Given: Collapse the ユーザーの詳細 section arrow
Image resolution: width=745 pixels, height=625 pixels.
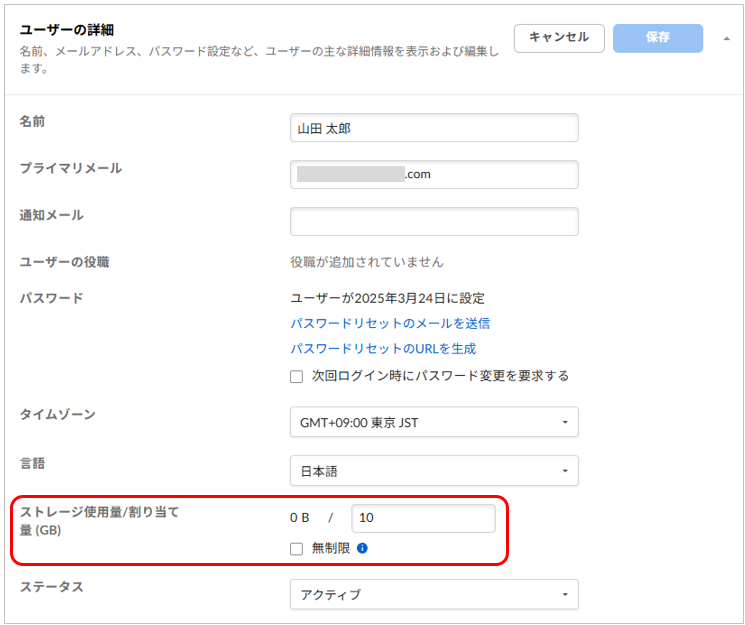Looking at the screenshot, I should (726, 39).
